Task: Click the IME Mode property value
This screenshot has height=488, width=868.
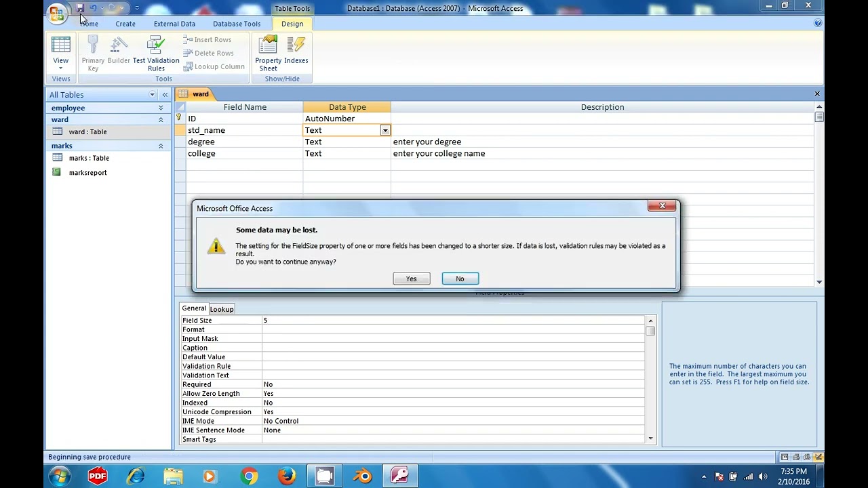Action: [453, 421]
